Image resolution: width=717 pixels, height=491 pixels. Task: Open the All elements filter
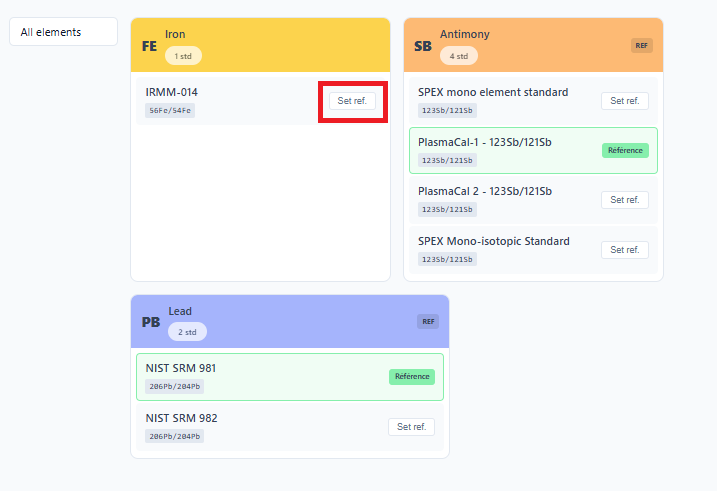pyautogui.click(x=64, y=32)
